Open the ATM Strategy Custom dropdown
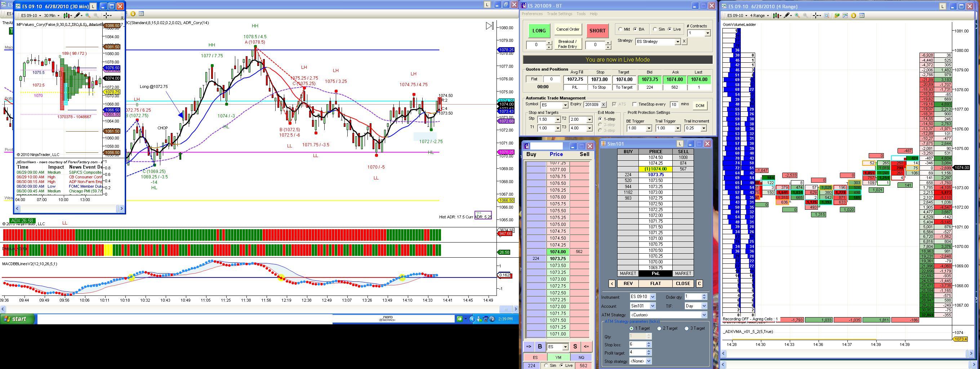This screenshot has height=369, width=980. pyautogui.click(x=704, y=315)
